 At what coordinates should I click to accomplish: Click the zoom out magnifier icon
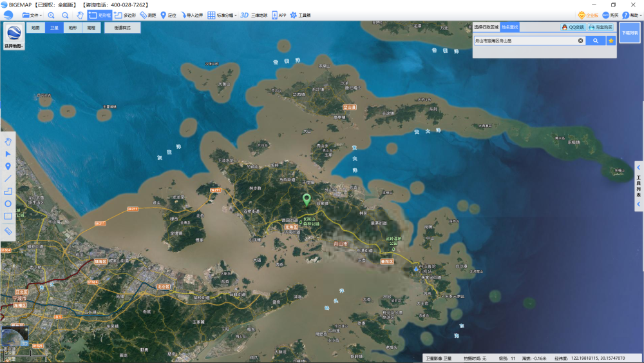click(65, 15)
